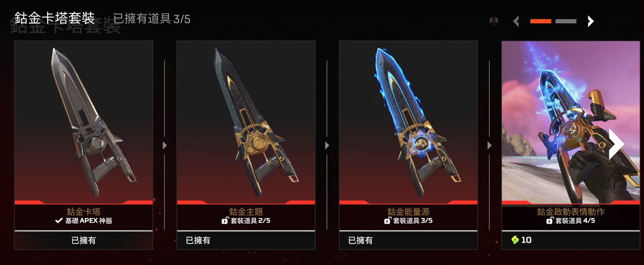Click the arrow between third and fourth cards
Screen dimensions: 644x265
pos(489,145)
